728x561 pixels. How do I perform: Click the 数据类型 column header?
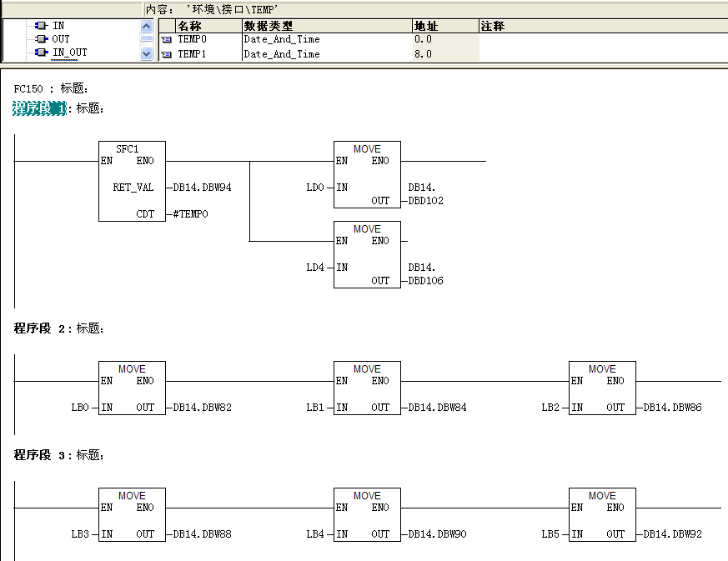pyautogui.click(x=264, y=25)
